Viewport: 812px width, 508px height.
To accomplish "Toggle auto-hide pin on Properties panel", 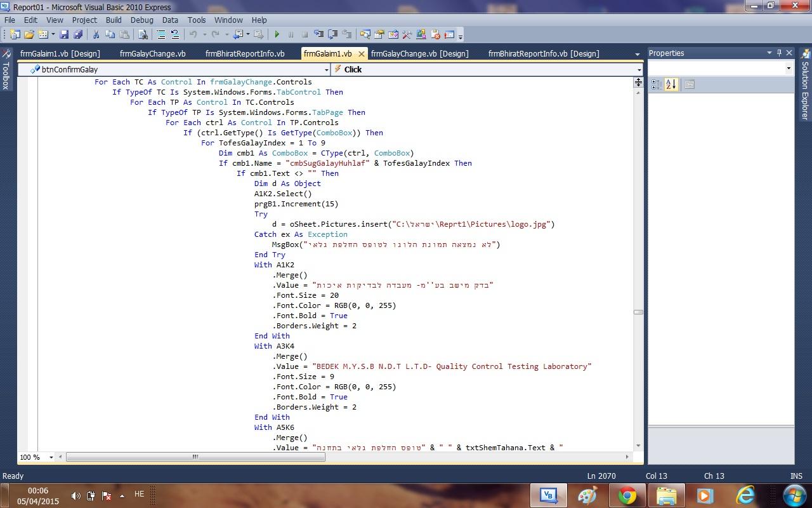I will pyautogui.click(x=780, y=53).
